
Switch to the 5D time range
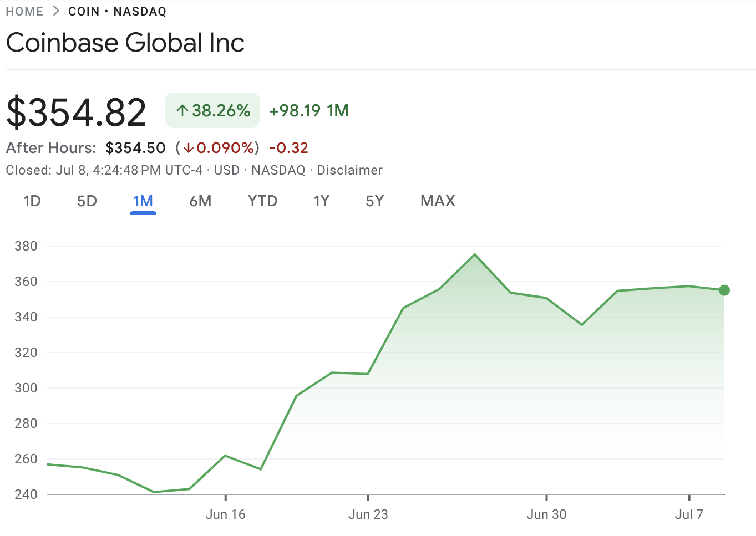click(87, 201)
